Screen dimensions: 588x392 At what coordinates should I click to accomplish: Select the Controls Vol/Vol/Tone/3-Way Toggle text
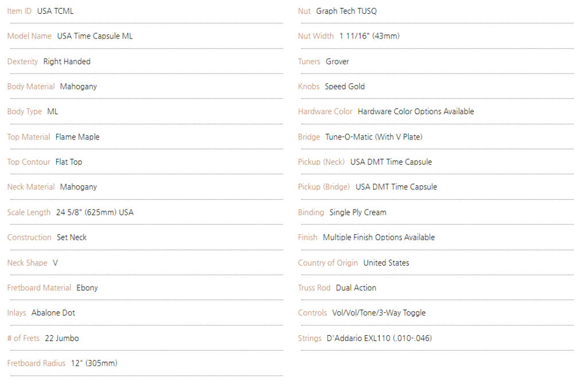(x=379, y=313)
